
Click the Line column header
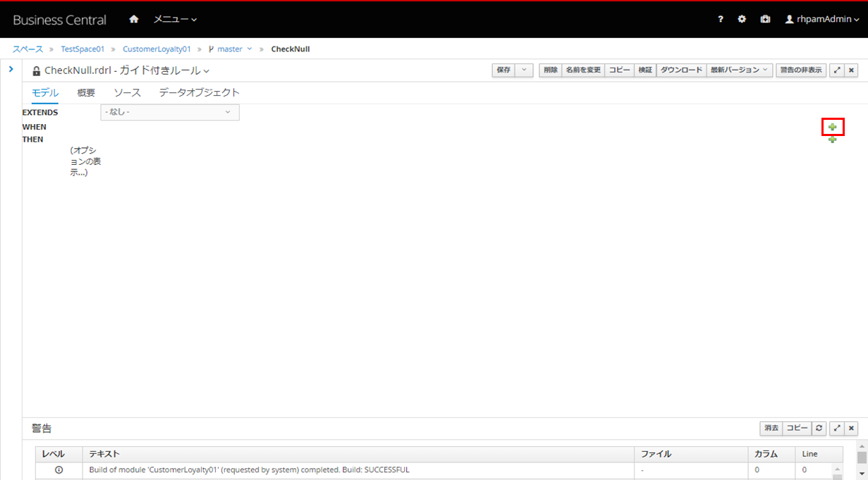(819, 454)
